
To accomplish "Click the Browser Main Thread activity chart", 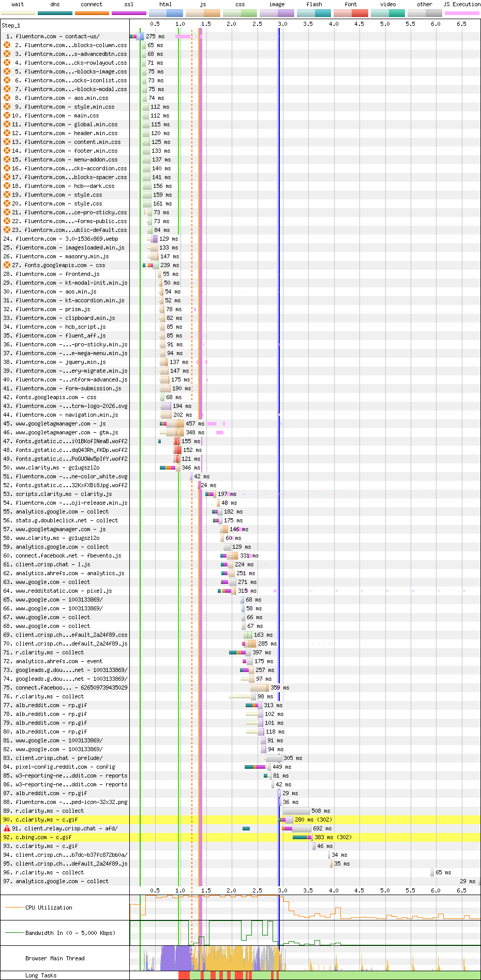I will pyautogui.click(x=305, y=958).
